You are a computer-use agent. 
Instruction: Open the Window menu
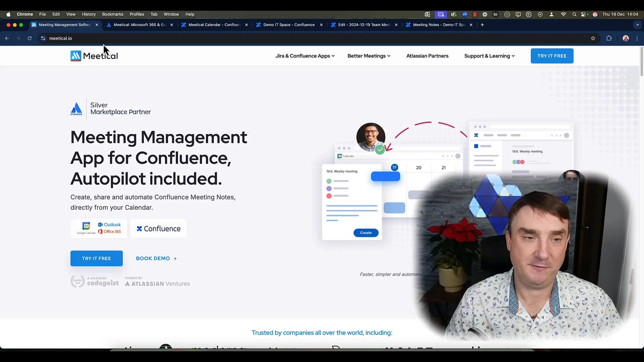171,14
